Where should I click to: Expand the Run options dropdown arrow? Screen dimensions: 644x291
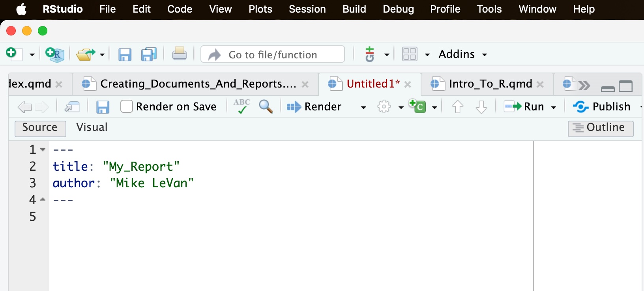tap(554, 107)
